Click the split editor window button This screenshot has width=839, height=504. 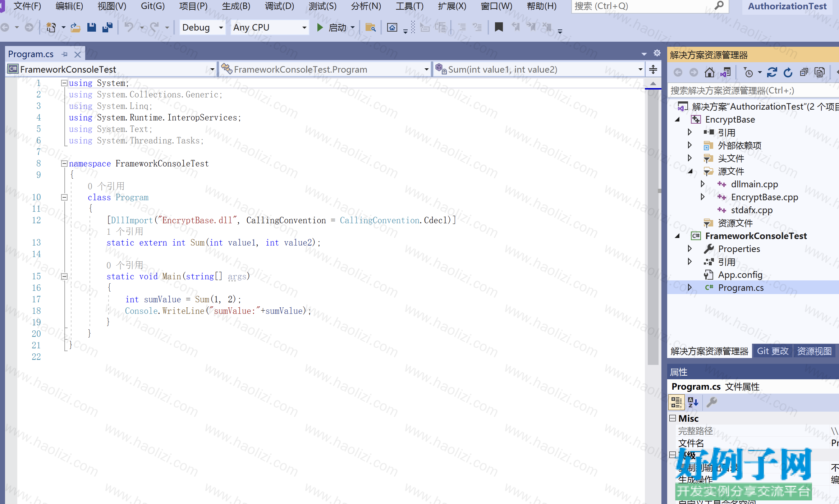click(x=653, y=69)
